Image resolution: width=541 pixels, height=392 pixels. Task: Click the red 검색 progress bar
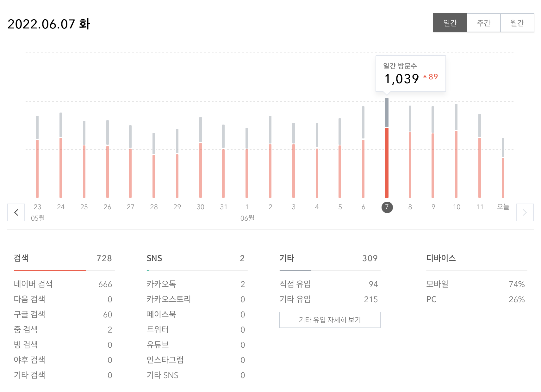49,271
